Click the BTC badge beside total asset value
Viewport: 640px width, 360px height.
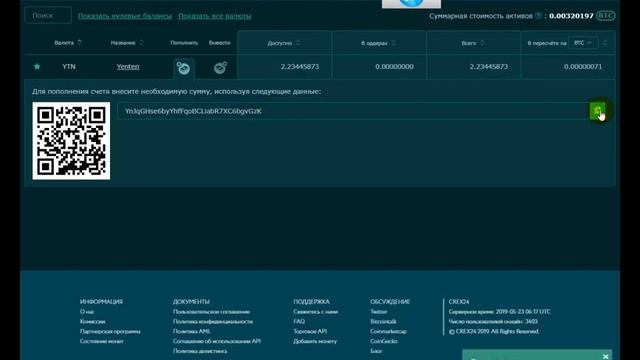[605, 16]
